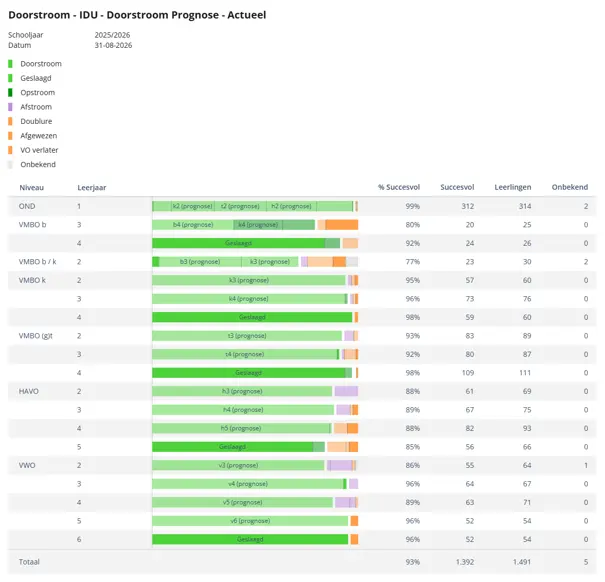This screenshot has width=605, height=582.
Task: Click the Leerlingen column header
Action: point(513,187)
